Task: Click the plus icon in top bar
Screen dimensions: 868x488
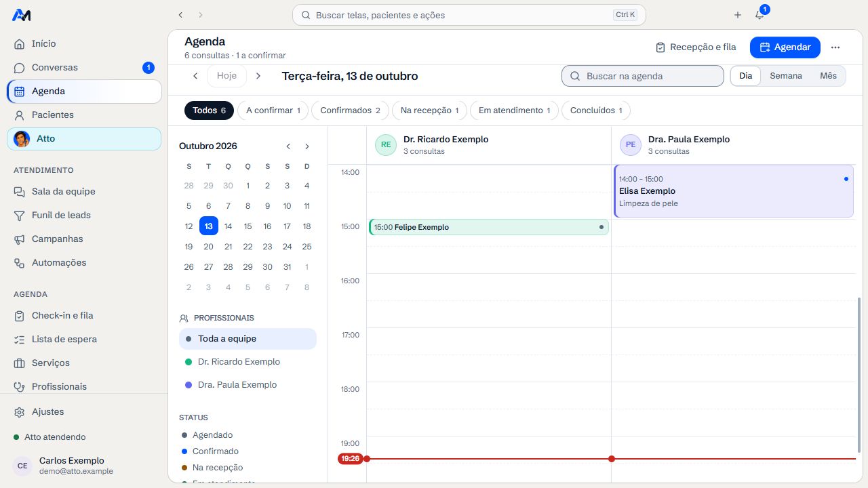Action: (x=738, y=15)
